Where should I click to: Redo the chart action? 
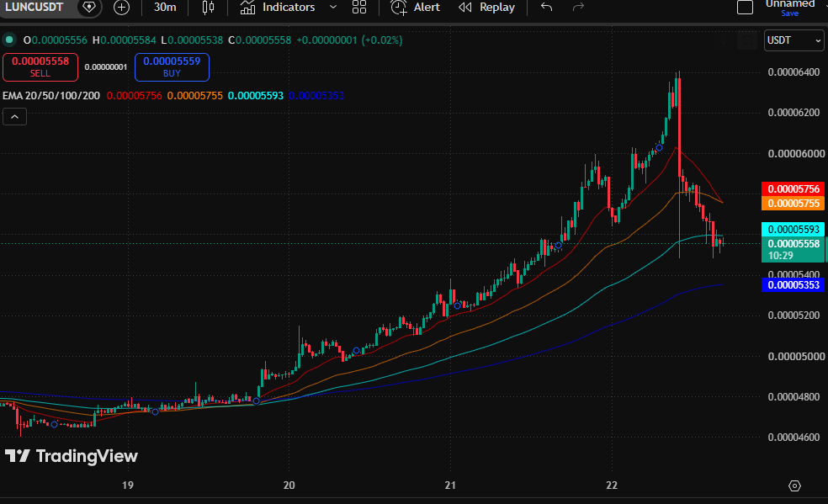579,8
